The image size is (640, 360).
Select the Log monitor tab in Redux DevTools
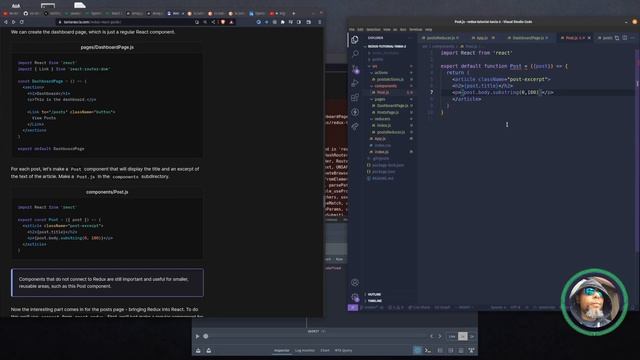305,350
